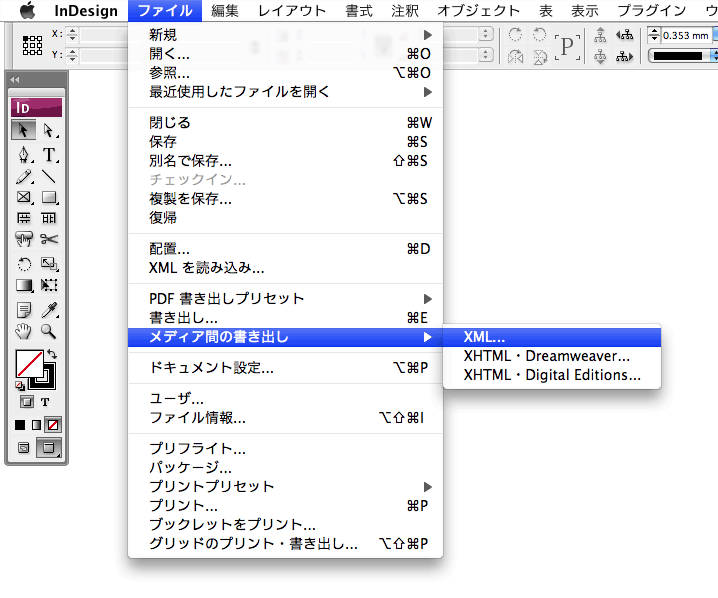Click the rotate clockwise icon in the control bar
This screenshot has height=598, width=718.
click(515, 34)
